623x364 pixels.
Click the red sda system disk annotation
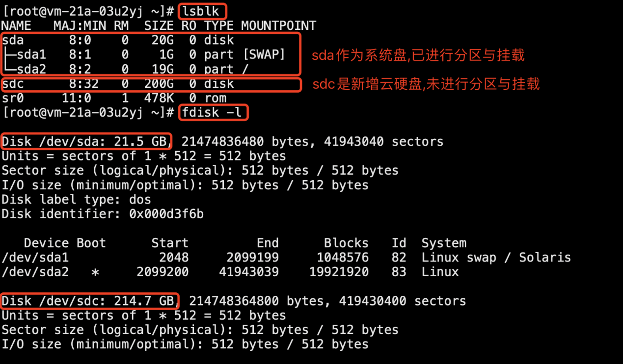[418, 55]
